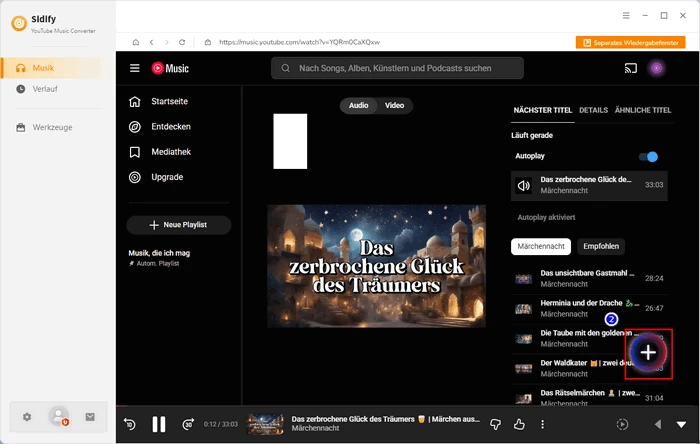This screenshot has width=700, height=444.
Task: Play Herminia und der Drache from queue
Action: [589, 308]
